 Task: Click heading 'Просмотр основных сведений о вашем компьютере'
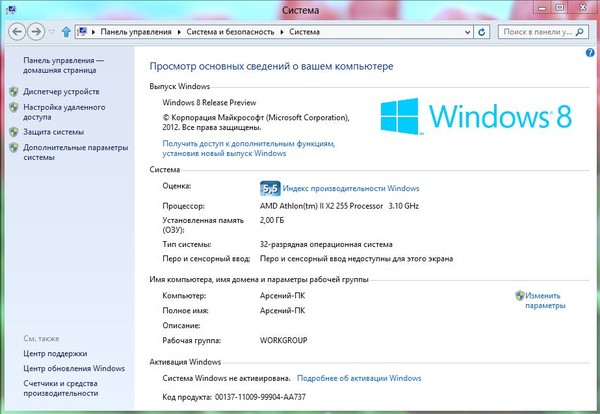(271, 66)
